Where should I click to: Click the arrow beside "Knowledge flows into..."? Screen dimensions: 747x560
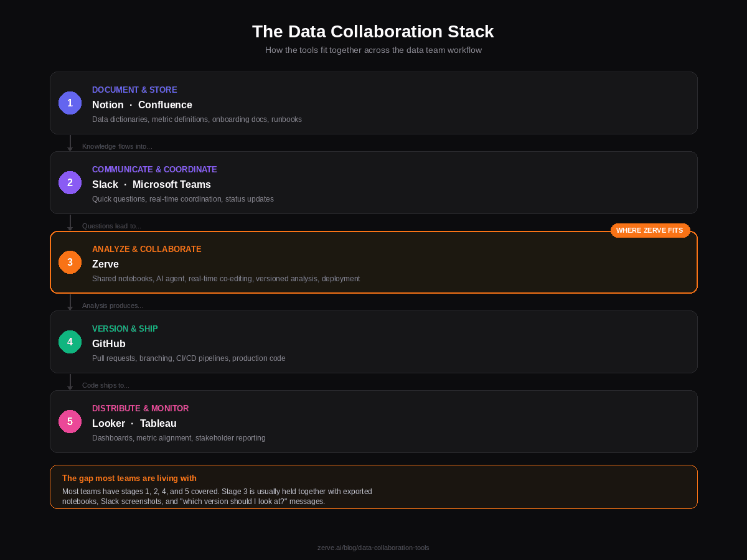click(70, 143)
